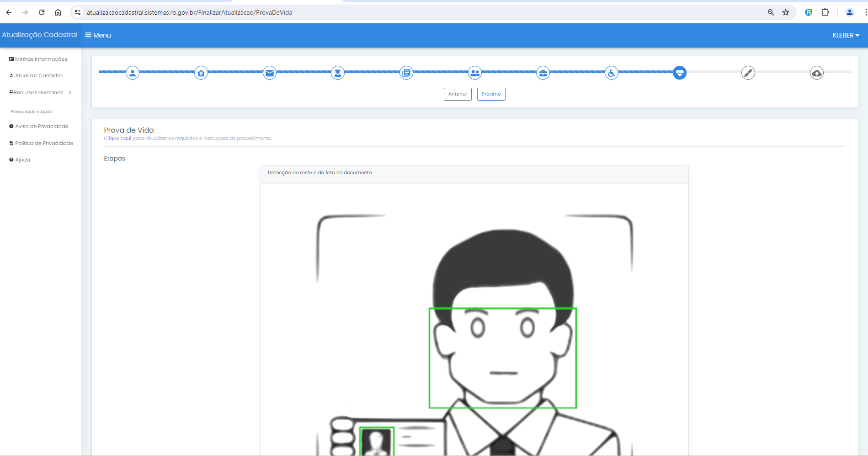The image size is (868, 456).
Task: Open the KLEBER user dropdown
Action: pyautogui.click(x=846, y=35)
